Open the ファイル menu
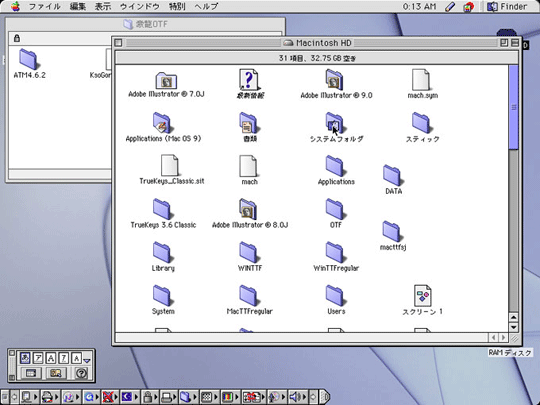The image size is (540, 405). [x=44, y=7]
